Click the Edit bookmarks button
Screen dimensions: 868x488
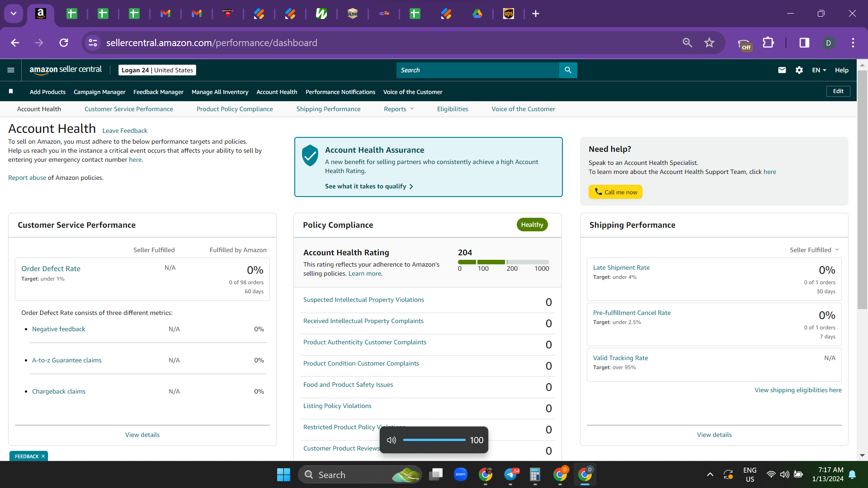point(838,91)
